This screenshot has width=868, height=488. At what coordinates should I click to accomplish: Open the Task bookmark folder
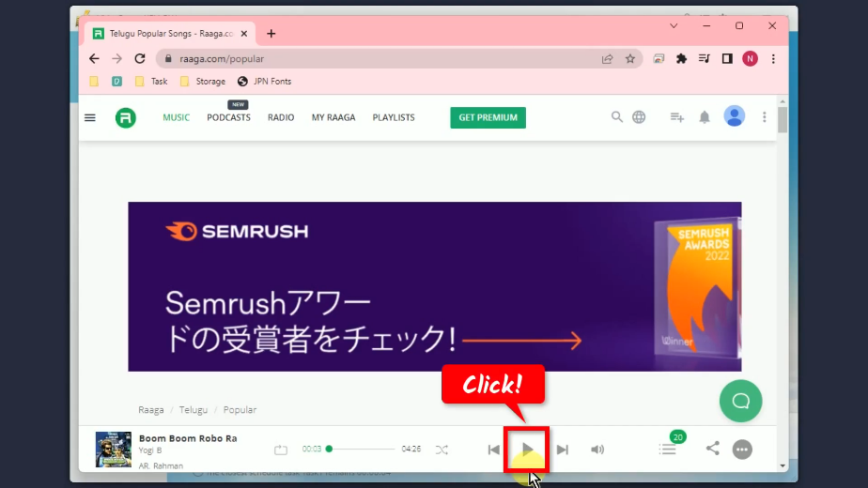(151, 82)
